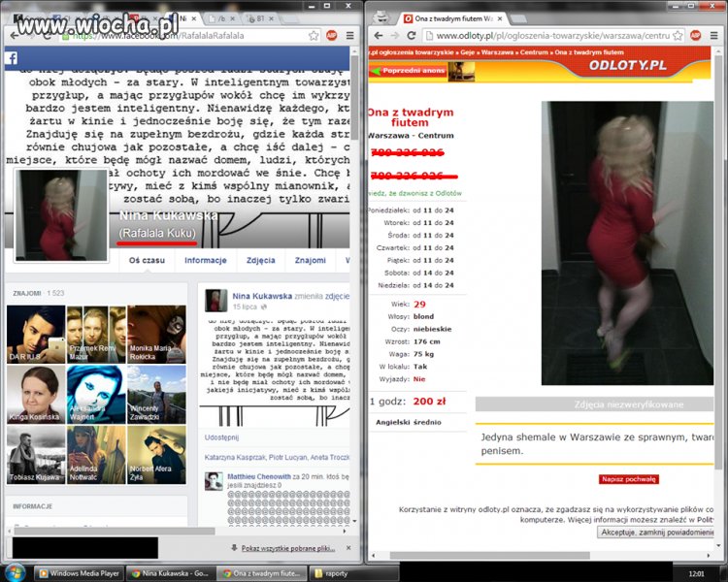Screen dimensions: 728x582
Task: Open the large ad photo on odloty.pl
Action: (627, 242)
